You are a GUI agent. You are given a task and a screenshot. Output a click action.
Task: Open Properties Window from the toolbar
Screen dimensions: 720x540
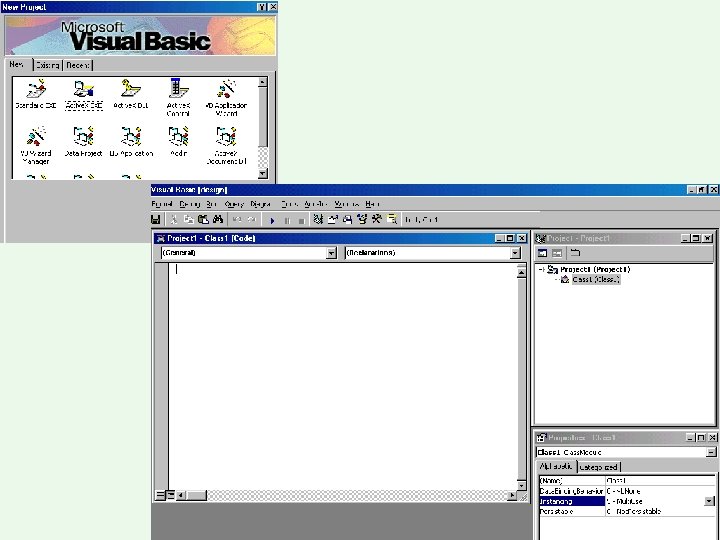coord(332,219)
